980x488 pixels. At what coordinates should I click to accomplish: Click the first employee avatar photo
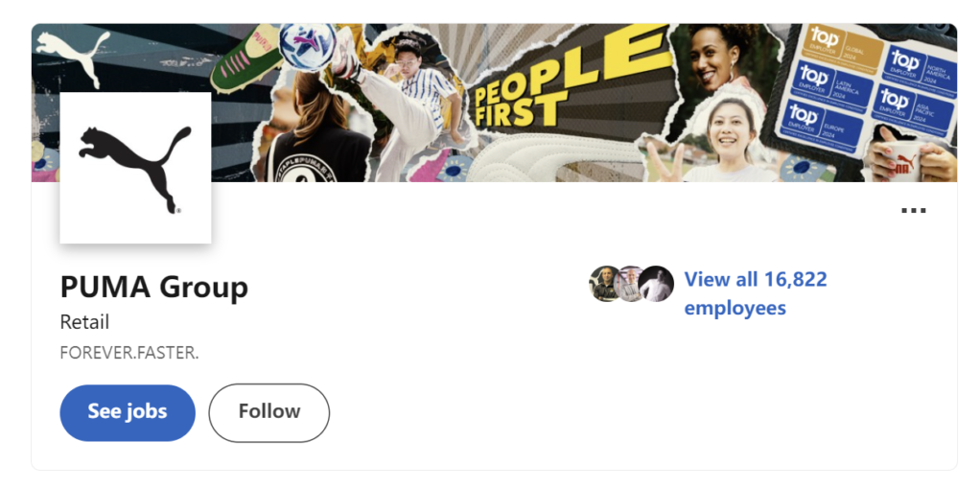click(x=604, y=284)
